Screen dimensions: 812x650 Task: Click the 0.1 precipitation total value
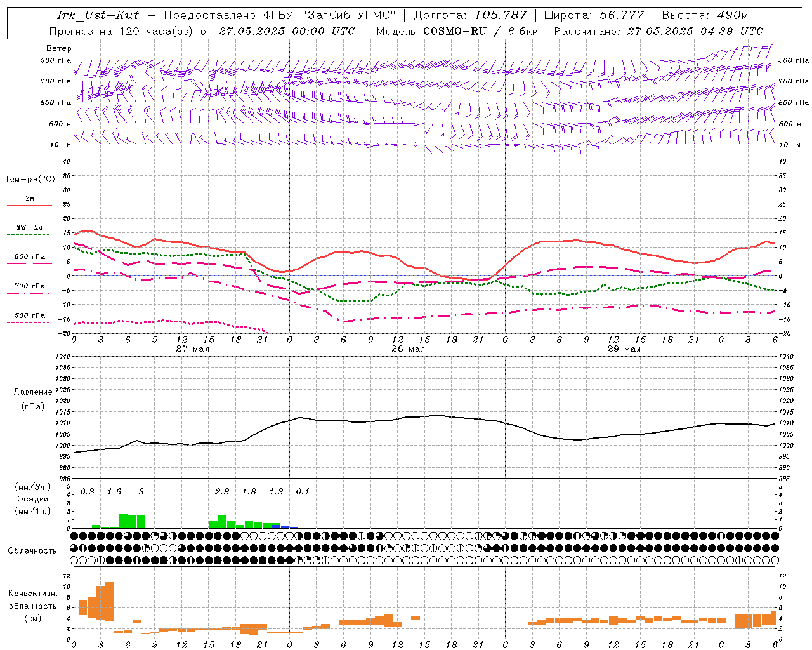(x=303, y=491)
